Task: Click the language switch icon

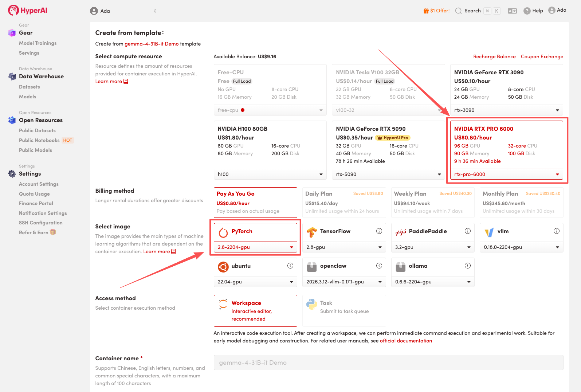Action: [x=512, y=11]
